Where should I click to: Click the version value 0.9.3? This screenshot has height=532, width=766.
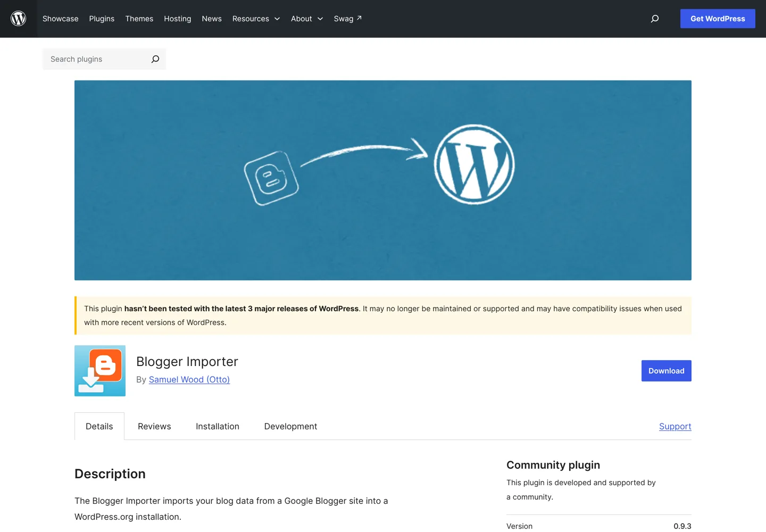[682, 526]
